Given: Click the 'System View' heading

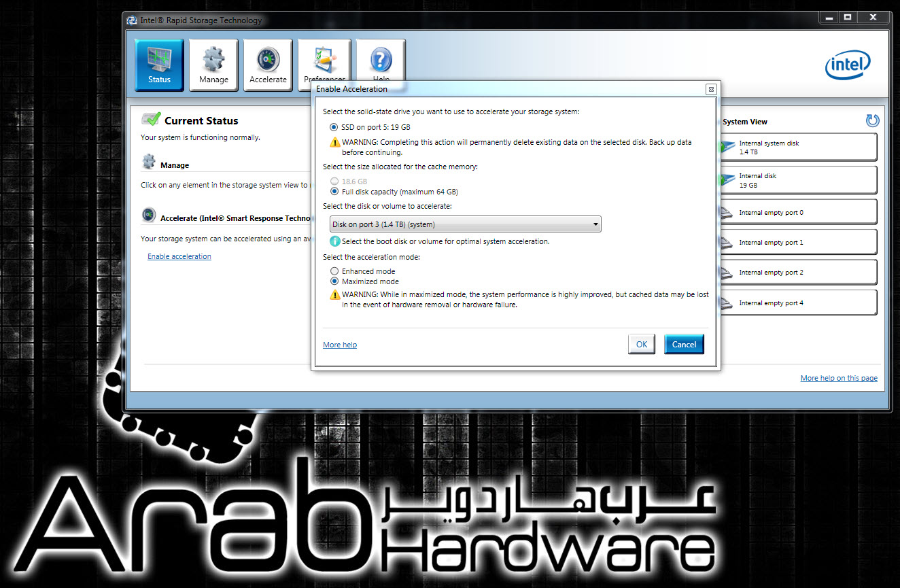Looking at the screenshot, I should [745, 122].
